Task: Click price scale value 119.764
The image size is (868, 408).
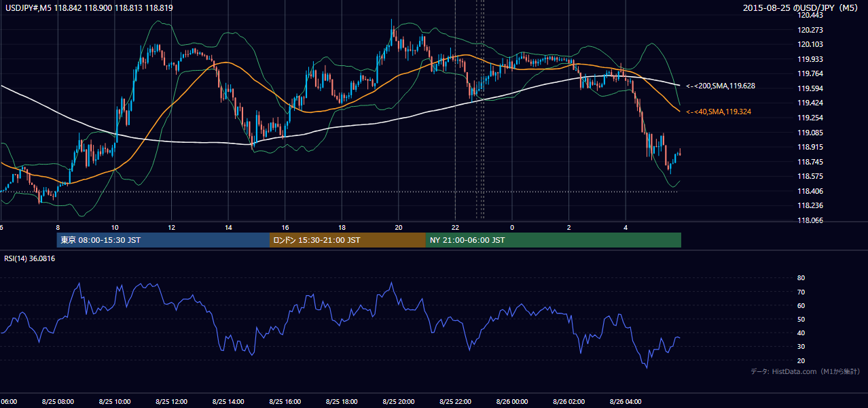Action: pyautogui.click(x=812, y=73)
